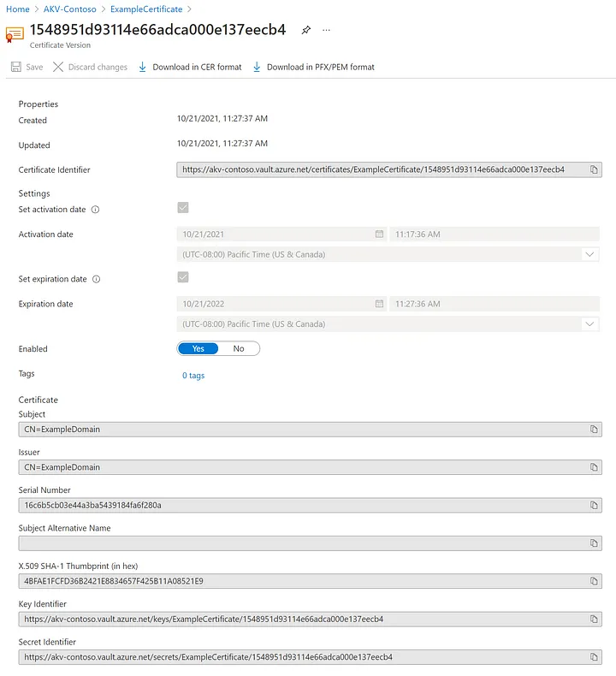Click the SHA-1 Thumbprint field
The width and height of the screenshot is (616, 676).
pos(310,581)
